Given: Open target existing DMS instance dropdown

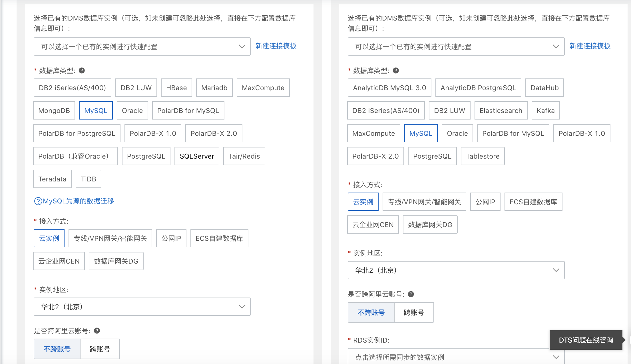Looking at the screenshot, I should pos(456,46).
